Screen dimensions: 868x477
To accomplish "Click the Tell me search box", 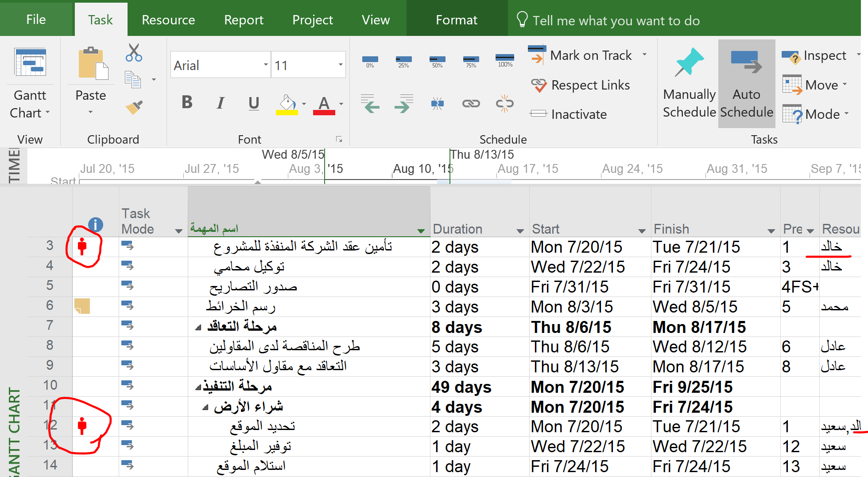I will (x=616, y=20).
